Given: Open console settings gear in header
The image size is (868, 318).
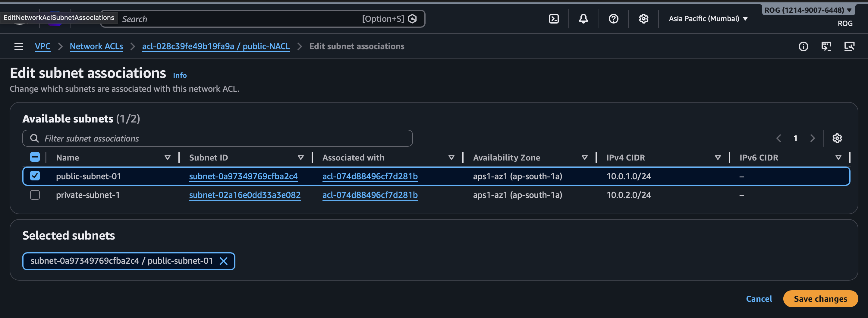Looking at the screenshot, I should [643, 19].
